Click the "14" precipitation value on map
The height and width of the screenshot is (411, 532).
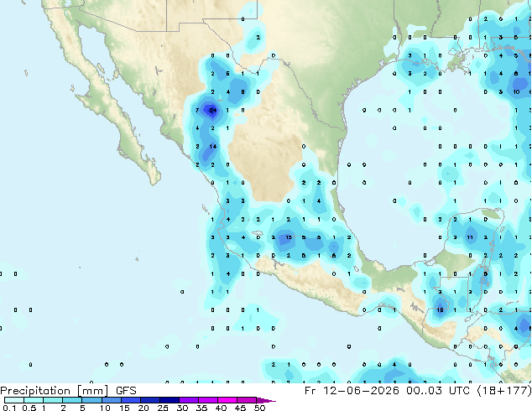coord(213,147)
